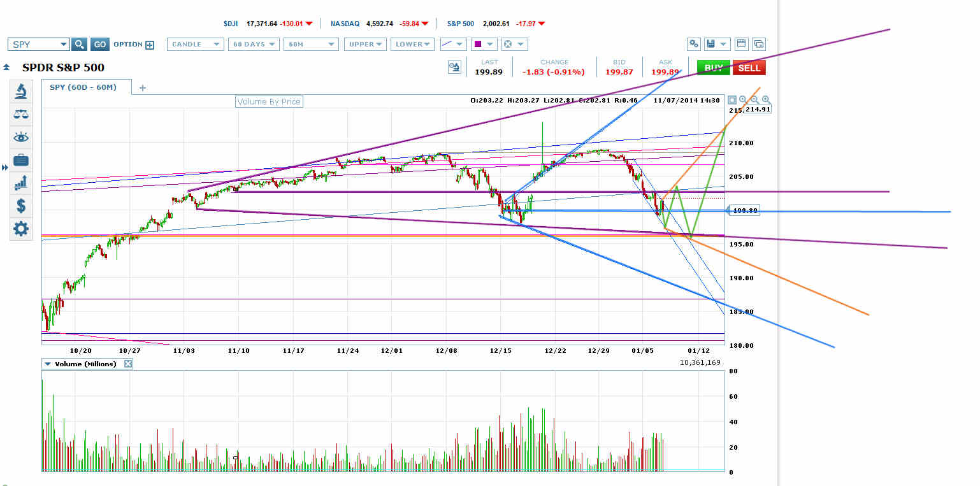Select the SPY (60D - 60M) chart tab

pyautogui.click(x=87, y=87)
